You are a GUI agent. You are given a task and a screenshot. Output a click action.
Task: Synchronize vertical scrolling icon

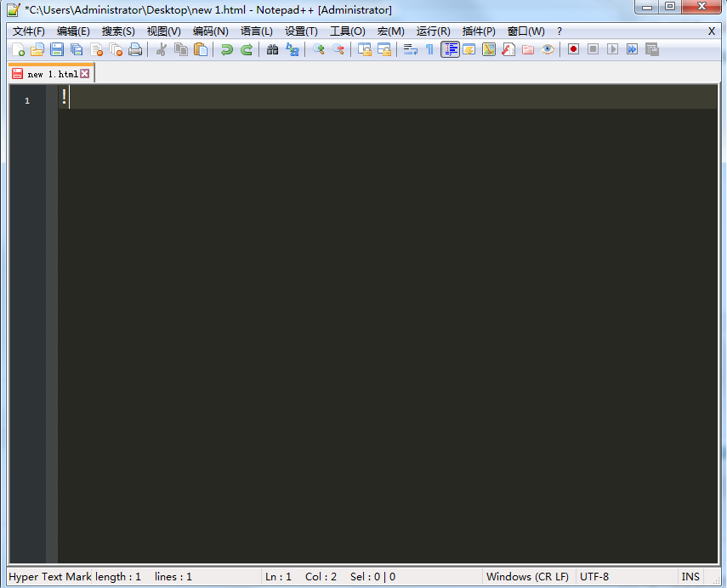click(x=365, y=49)
